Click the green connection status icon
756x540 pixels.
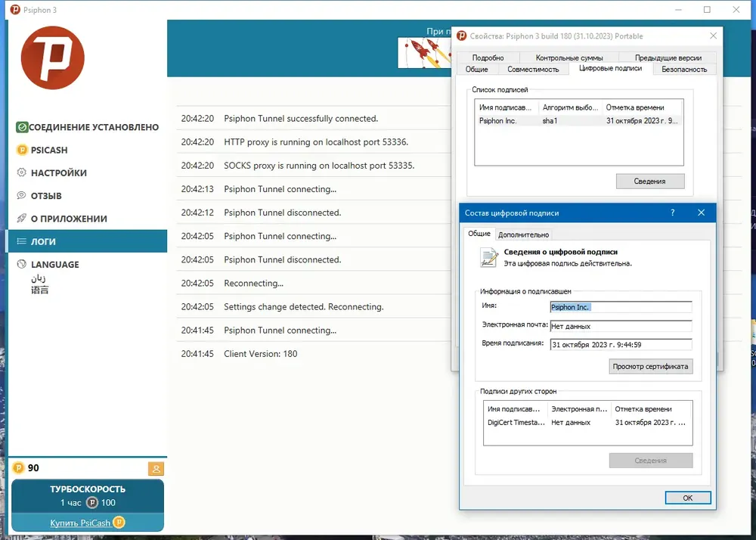coord(22,127)
